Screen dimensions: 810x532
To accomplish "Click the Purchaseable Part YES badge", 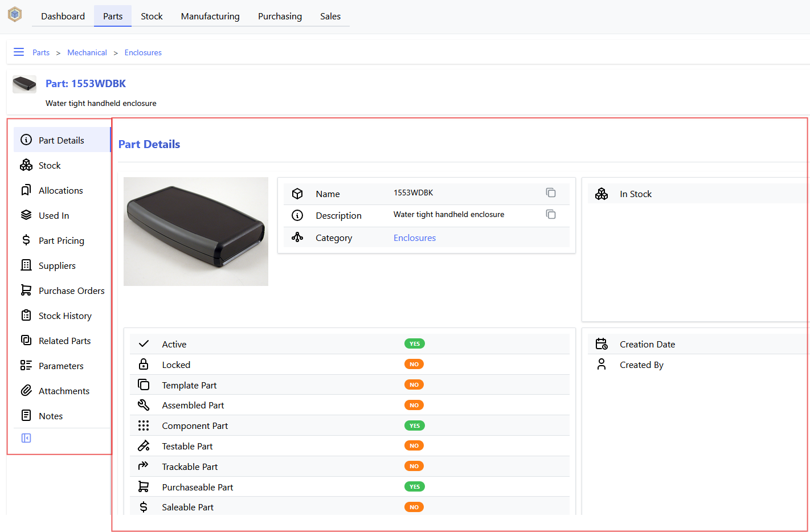I will [x=415, y=486].
